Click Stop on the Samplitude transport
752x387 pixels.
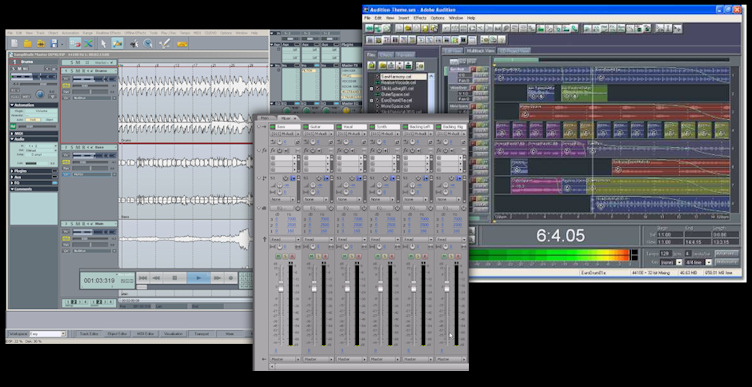pos(175,278)
